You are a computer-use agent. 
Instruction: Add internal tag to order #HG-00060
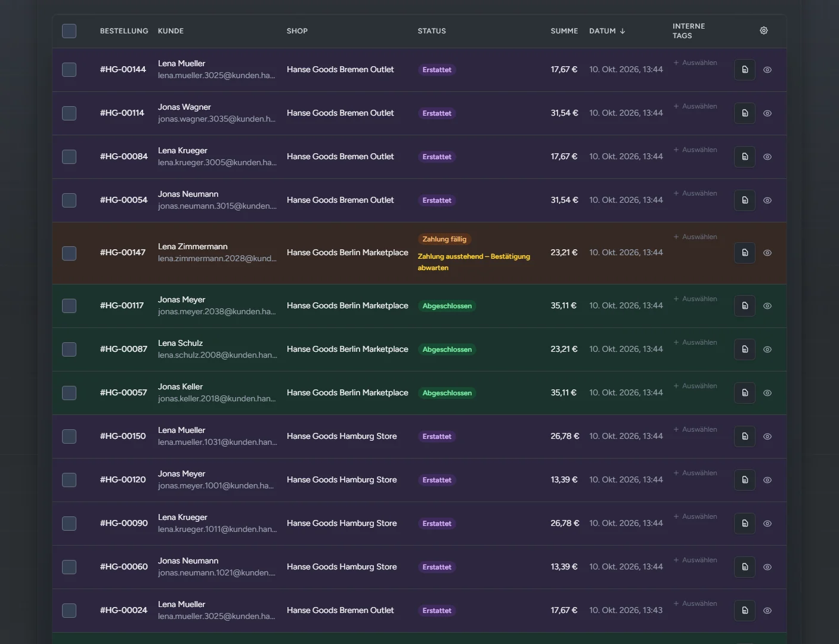(695, 560)
